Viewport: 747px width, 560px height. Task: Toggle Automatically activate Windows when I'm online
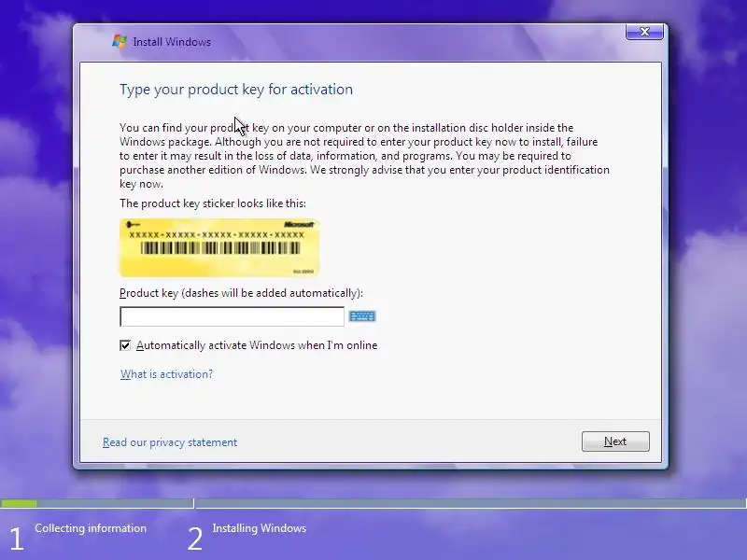(x=125, y=345)
